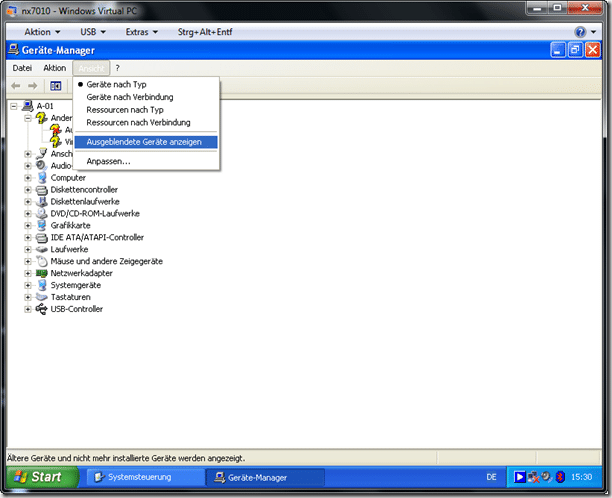The width and height of the screenshot is (612, 498).
Task: Open the Virtual PC Aktion menu
Action: coord(42,32)
